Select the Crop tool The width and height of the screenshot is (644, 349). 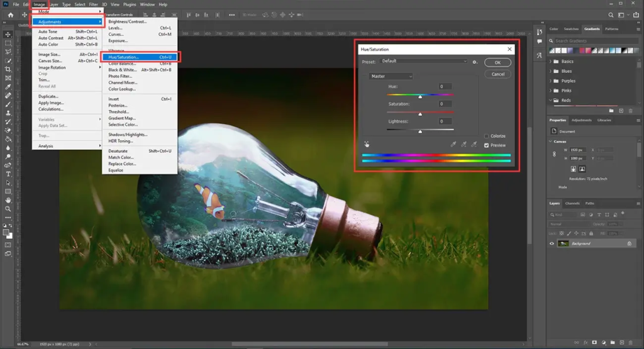tap(8, 69)
